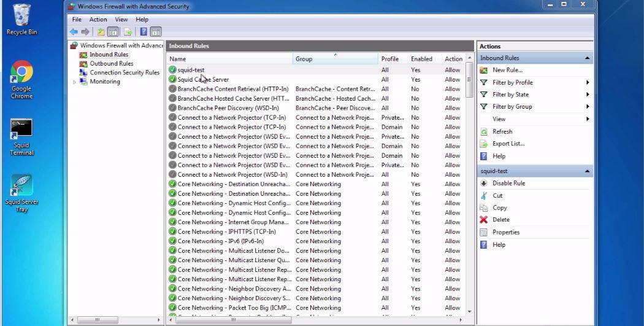Click the rules list vertical scrollbar down arrow

pos(469,312)
